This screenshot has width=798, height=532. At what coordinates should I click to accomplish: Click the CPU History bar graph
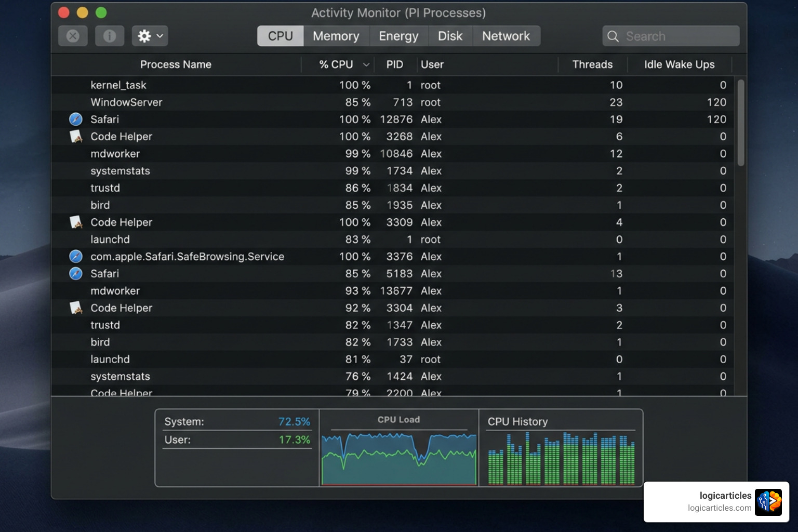561,458
